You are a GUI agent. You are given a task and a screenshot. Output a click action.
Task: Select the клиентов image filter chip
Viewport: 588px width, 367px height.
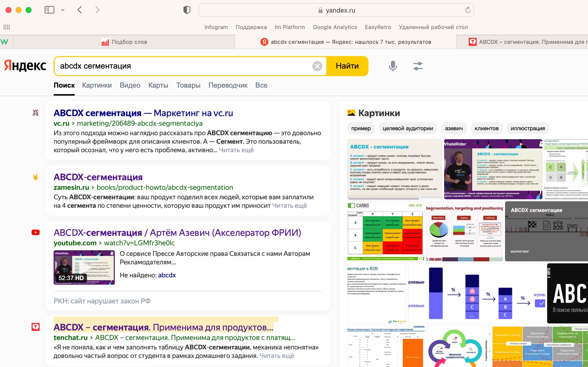[487, 128]
